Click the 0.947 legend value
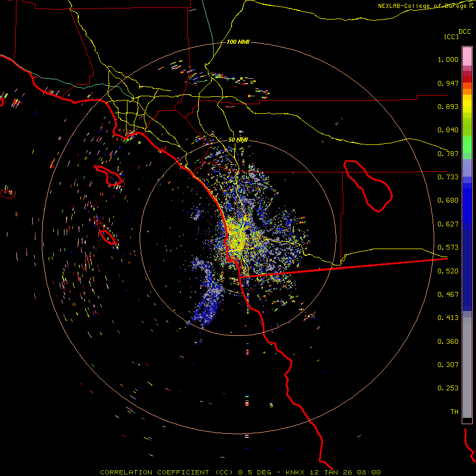This screenshot has height=476, width=476. tap(448, 83)
